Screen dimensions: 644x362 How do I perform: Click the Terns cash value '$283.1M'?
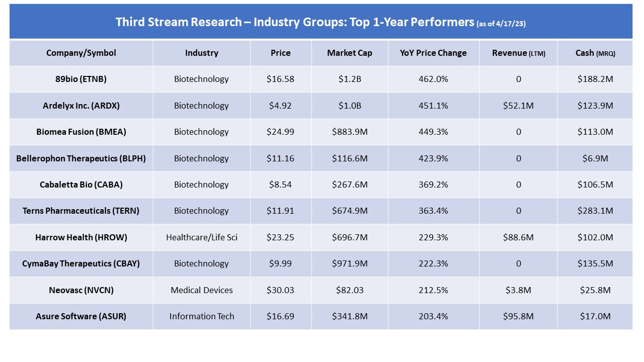pyautogui.click(x=595, y=211)
